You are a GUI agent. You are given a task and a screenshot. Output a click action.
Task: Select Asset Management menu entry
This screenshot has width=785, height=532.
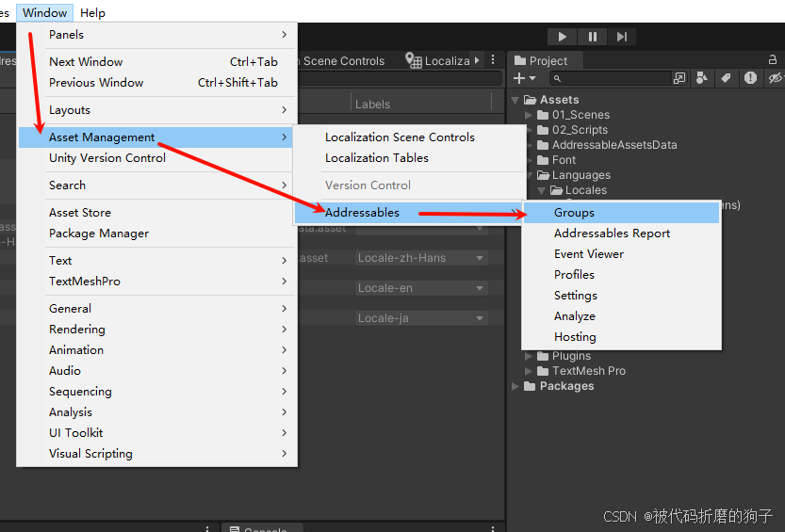coord(155,137)
